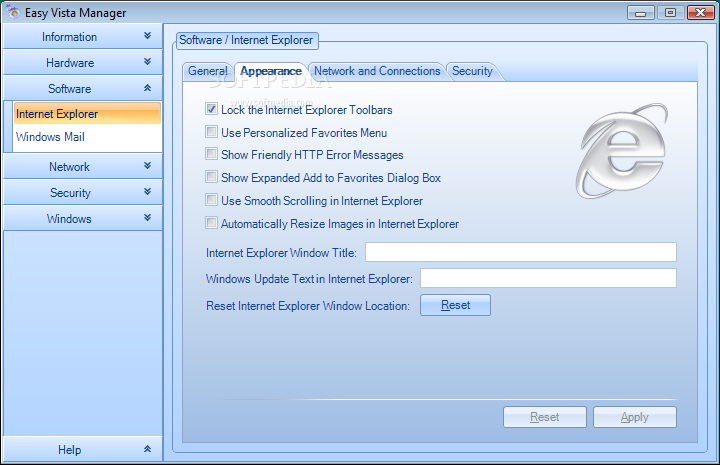
Task: Expand the Information section chevron
Action: coord(147,36)
